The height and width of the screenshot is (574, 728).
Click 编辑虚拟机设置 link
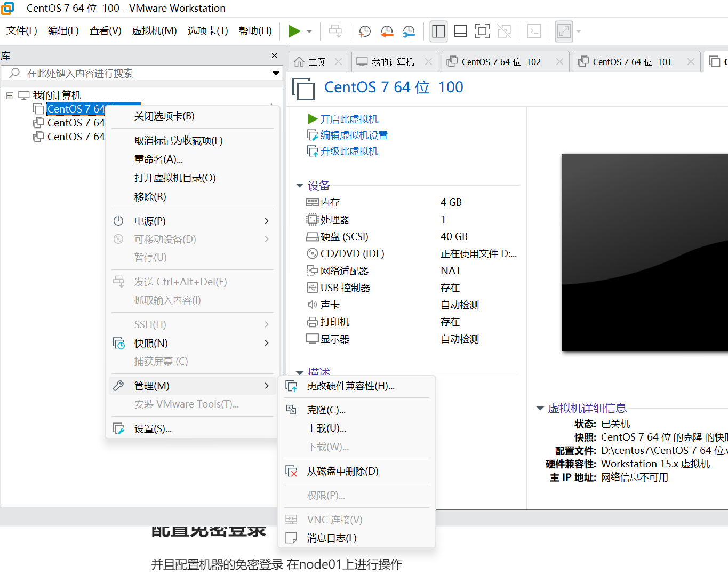[x=354, y=135]
